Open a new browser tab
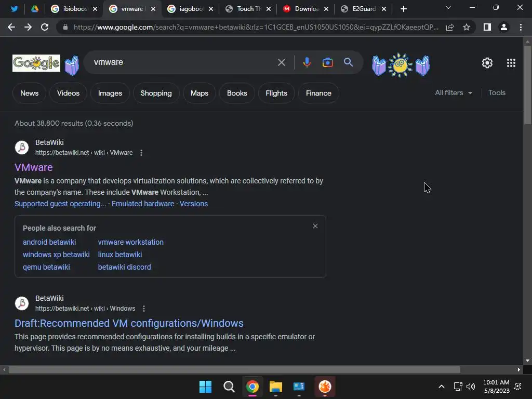532x399 pixels. point(403,9)
